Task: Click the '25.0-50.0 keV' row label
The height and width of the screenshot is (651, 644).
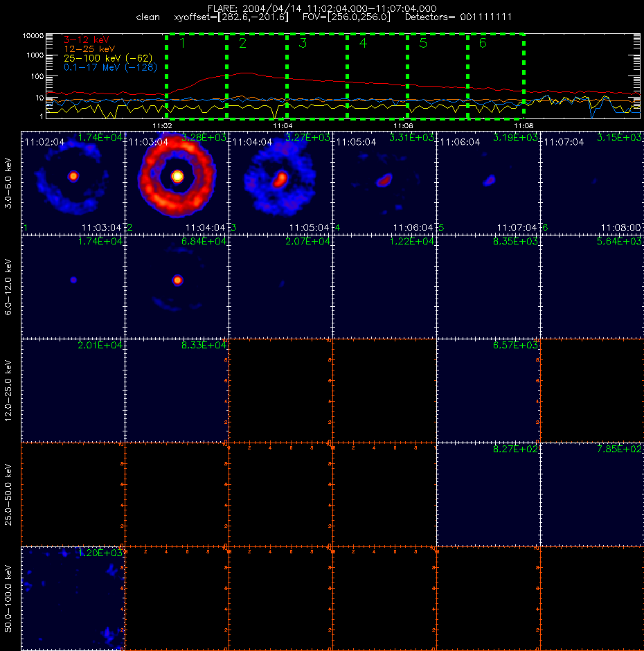Action: (8, 494)
